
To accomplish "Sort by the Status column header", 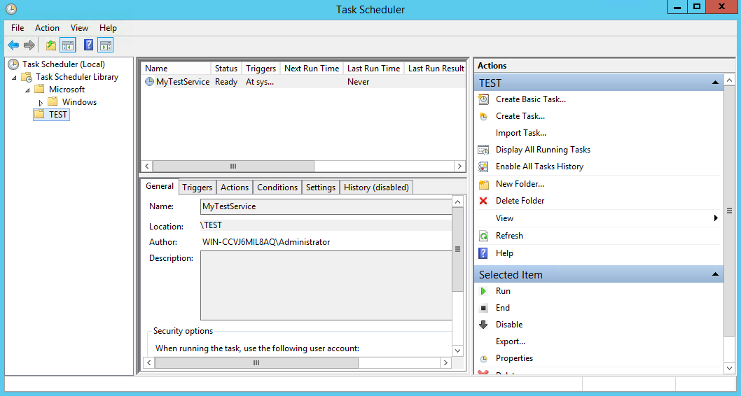I will [226, 69].
